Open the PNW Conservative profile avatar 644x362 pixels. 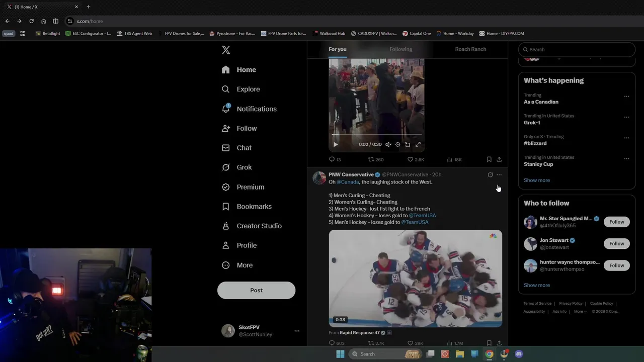[319, 178]
